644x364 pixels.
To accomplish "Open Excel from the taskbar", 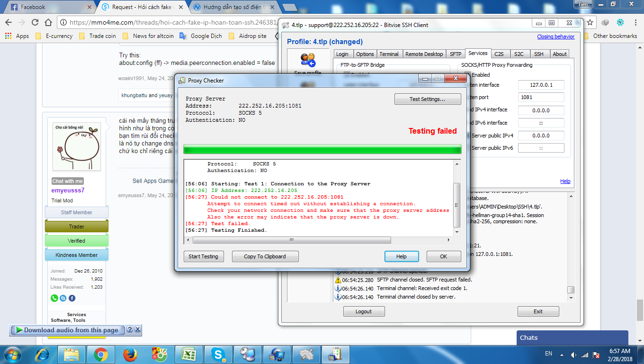I will [x=189, y=354].
